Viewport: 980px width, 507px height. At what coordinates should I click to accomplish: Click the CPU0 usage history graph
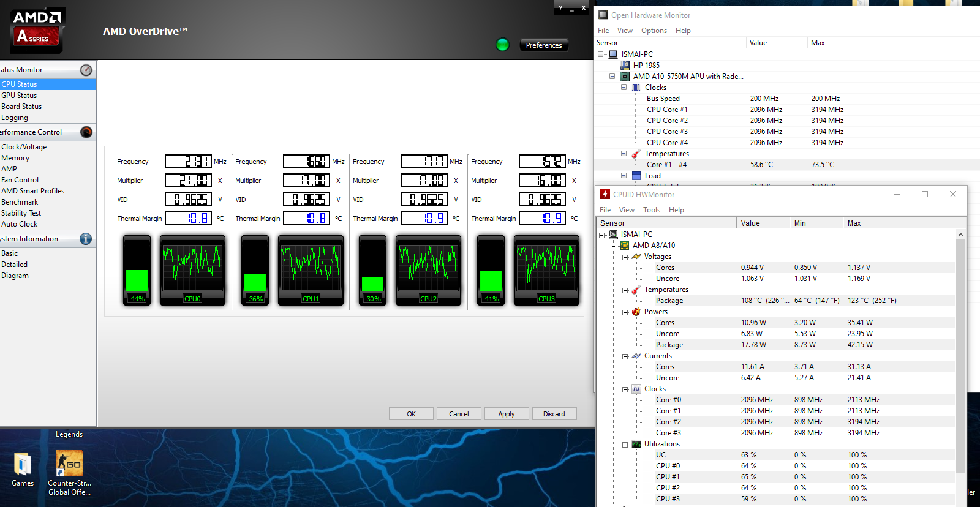point(192,270)
